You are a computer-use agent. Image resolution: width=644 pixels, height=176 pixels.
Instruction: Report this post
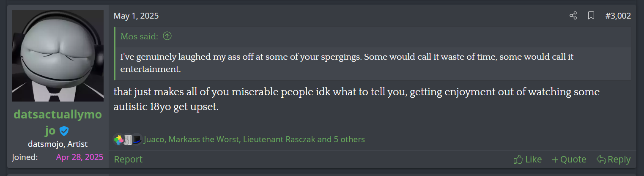coord(128,159)
